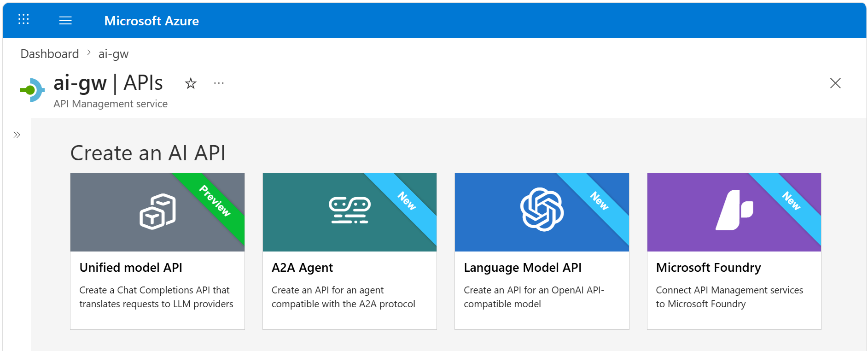
Task: Click the New ribbon on Language Model API
Action: click(x=600, y=201)
